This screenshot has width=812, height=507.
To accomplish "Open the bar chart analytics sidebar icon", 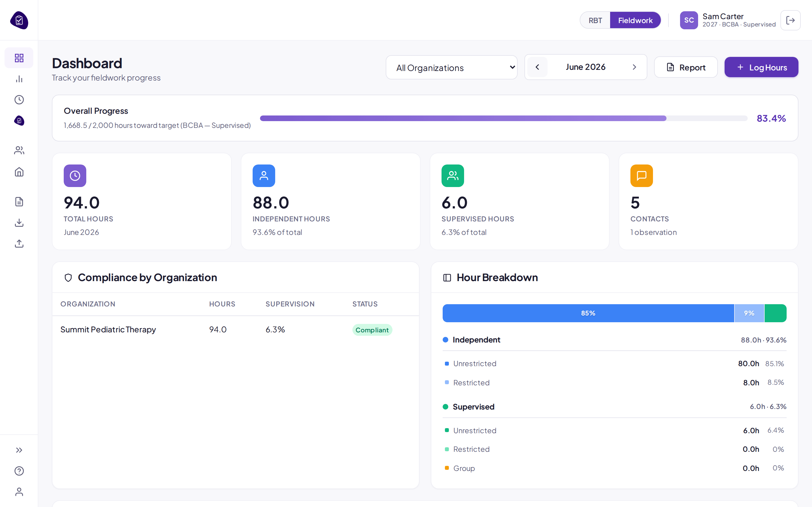I will pos(19,79).
